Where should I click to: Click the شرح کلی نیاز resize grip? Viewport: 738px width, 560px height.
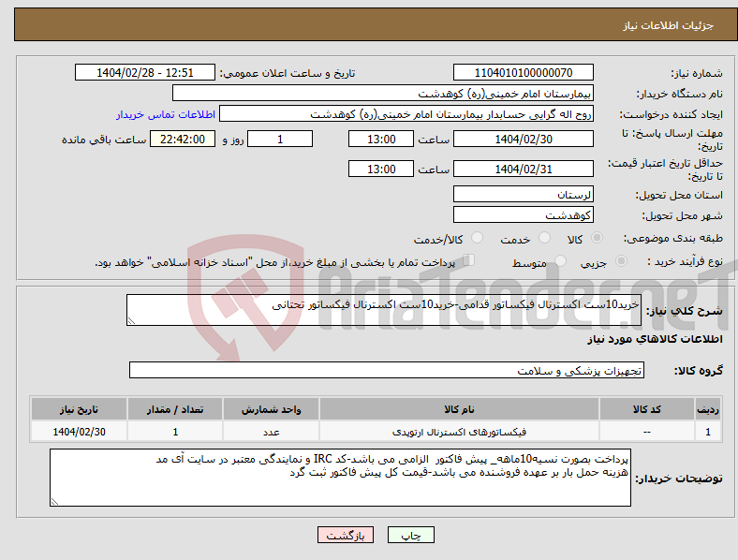[131, 321]
